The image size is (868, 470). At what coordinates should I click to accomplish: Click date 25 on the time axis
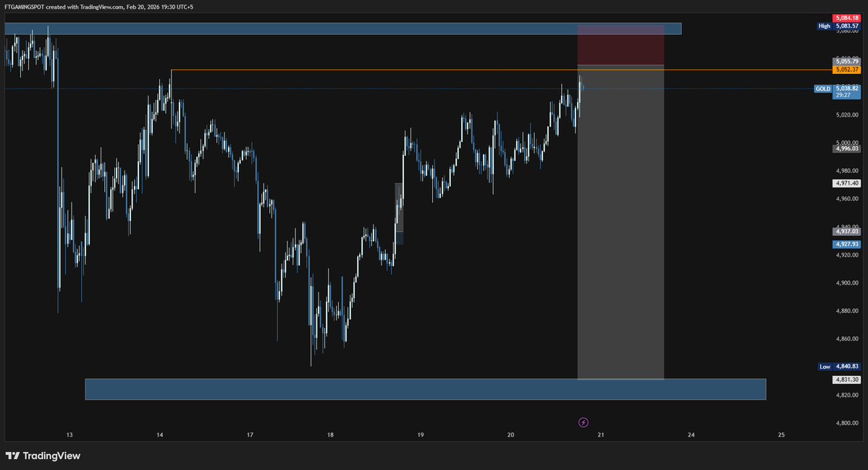coord(781,435)
